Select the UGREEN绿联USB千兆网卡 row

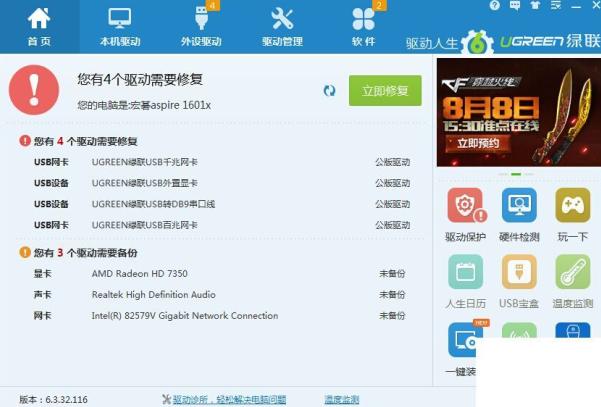click(x=222, y=162)
